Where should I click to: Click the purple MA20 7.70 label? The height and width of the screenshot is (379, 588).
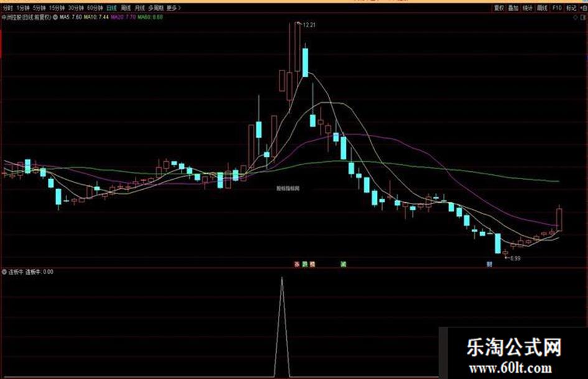[x=123, y=17]
